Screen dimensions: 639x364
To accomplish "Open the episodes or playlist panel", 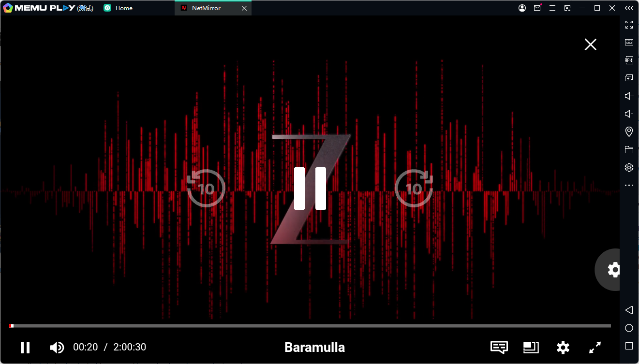I will coord(531,347).
